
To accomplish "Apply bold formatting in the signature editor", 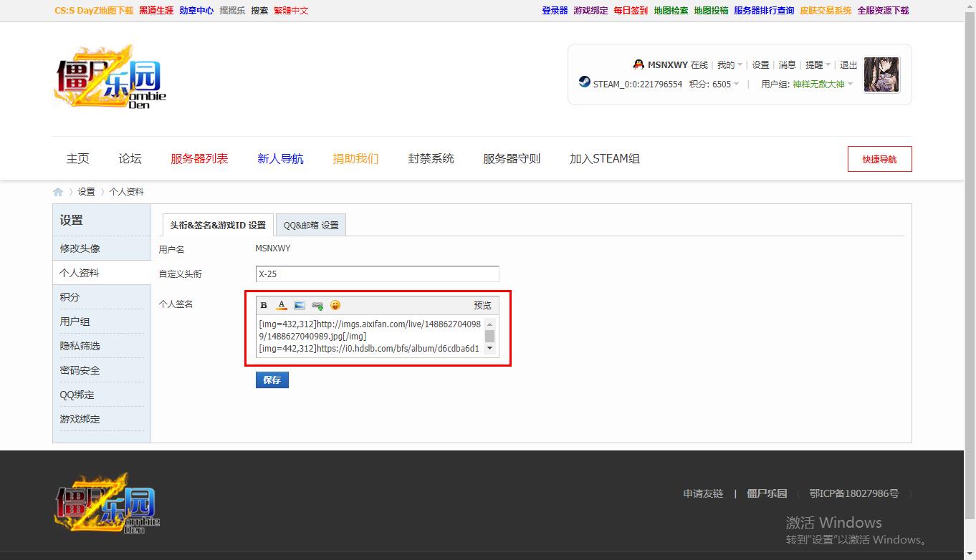I will (x=264, y=304).
